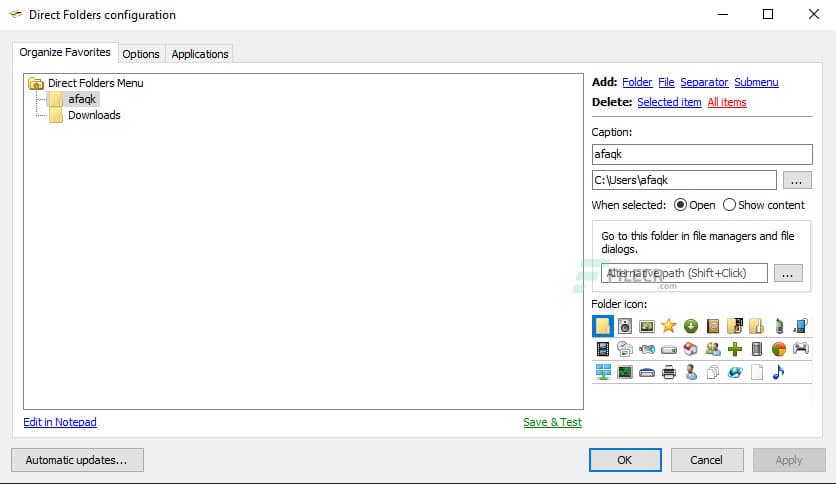This screenshot has height=484, width=836.
Task: Choose the network computers icon
Action: pos(602,372)
